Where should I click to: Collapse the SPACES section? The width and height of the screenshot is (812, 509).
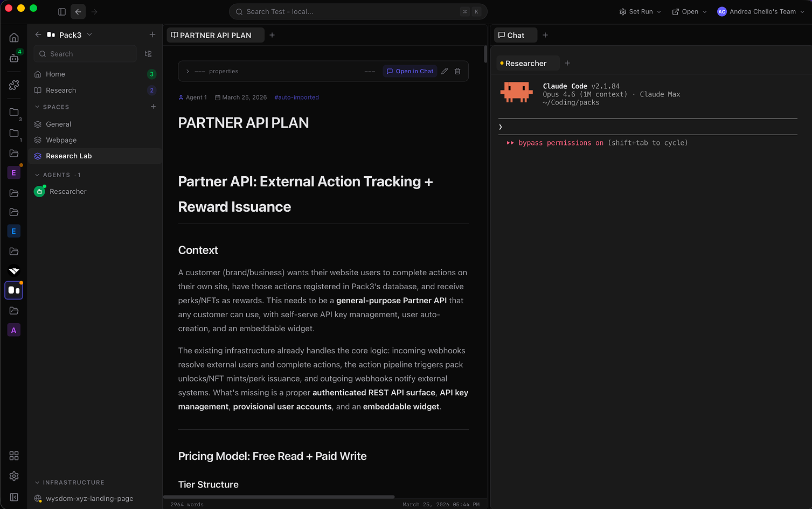tap(37, 107)
